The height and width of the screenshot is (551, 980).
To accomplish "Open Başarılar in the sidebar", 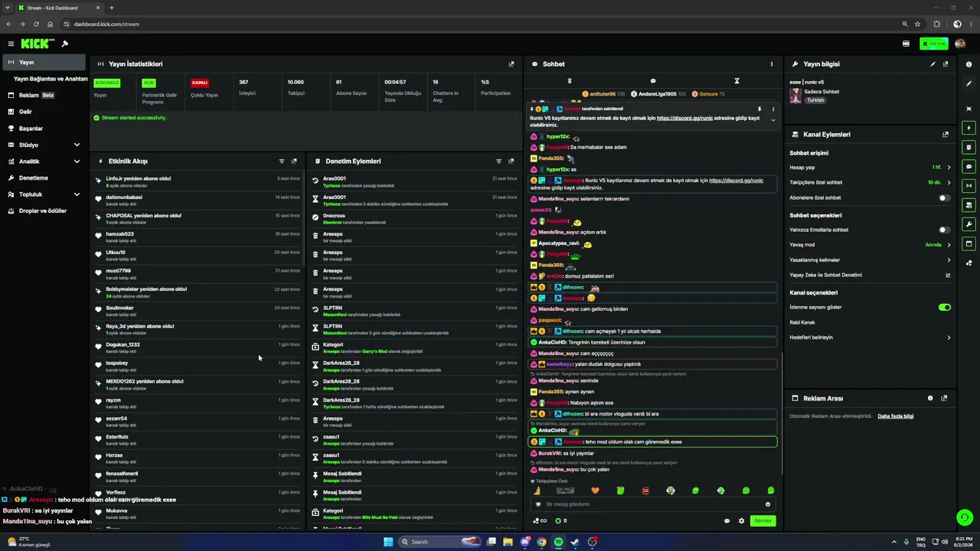I will pyautogui.click(x=44, y=129).
